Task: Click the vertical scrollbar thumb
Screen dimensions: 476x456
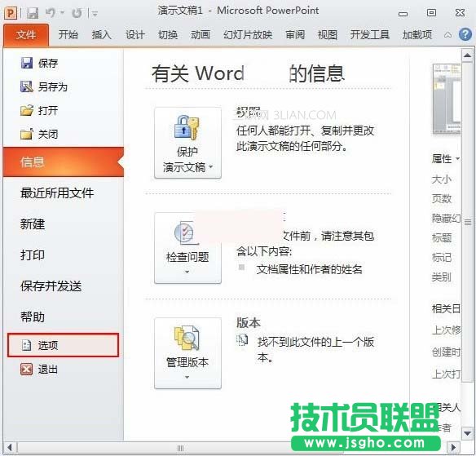Action: click(x=468, y=222)
